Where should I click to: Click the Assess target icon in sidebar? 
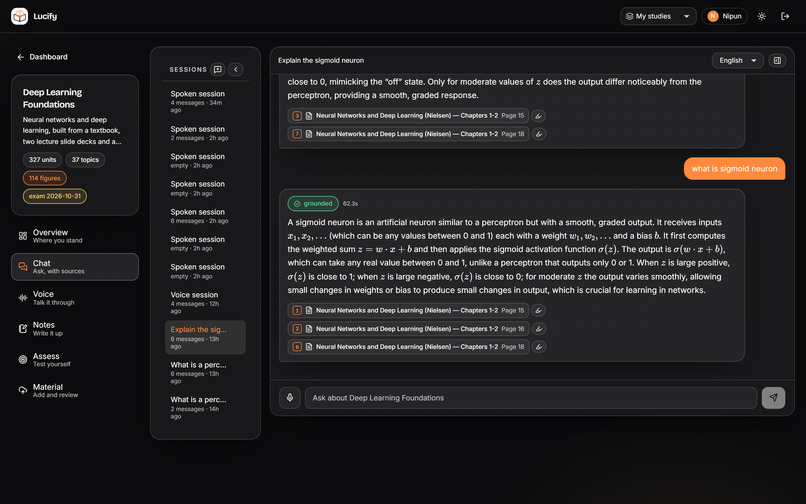point(23,360)
